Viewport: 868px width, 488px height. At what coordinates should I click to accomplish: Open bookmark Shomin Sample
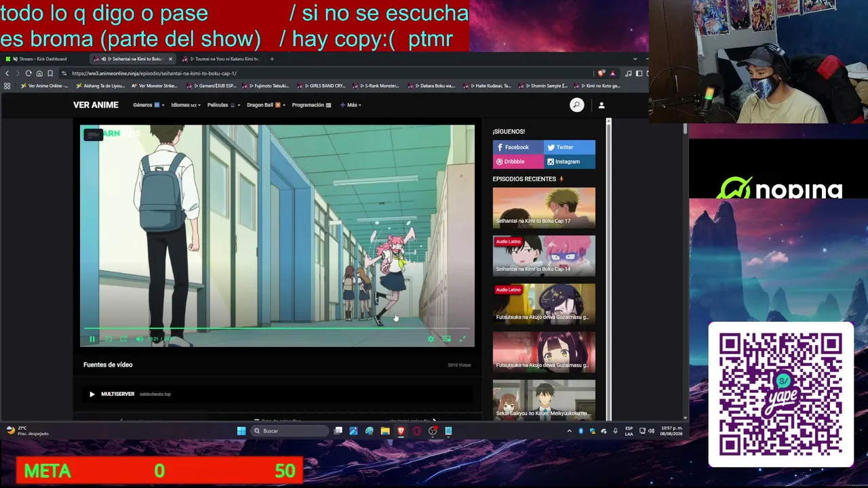point(542,86)
